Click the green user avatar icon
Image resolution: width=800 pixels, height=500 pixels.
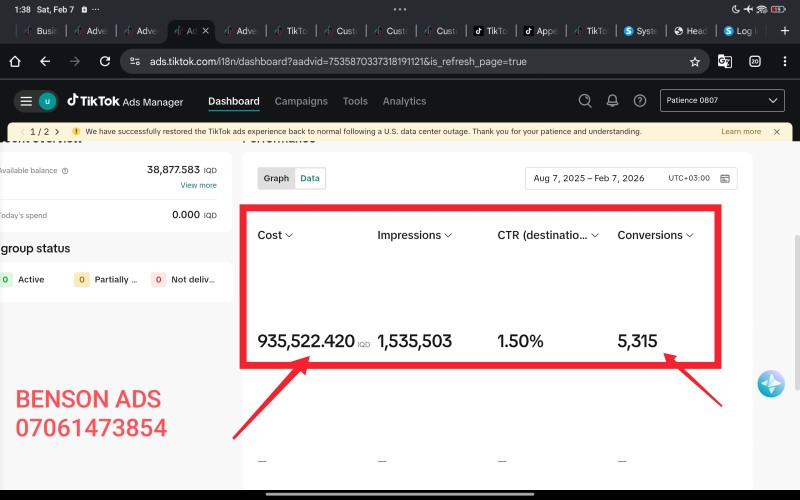47,101
